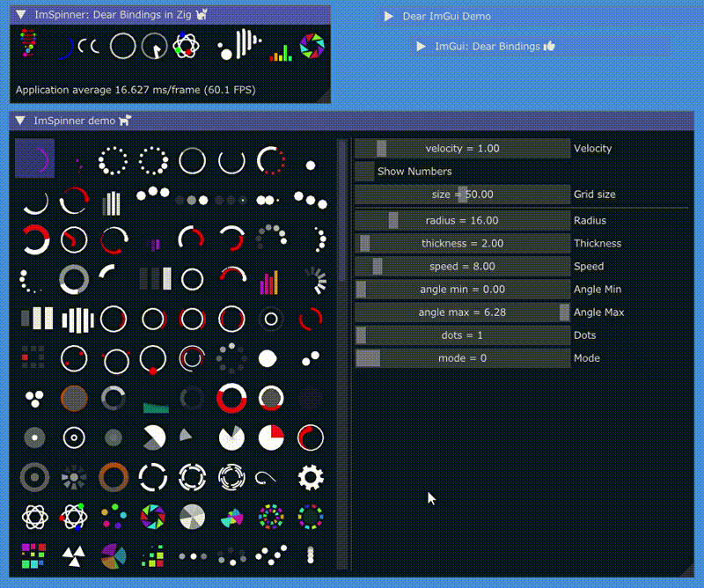Select the white disc with red quarter slice
Image resolution: width=704 pixels, height=588 pixels.
pyautogui.click(x=271, y=437)
